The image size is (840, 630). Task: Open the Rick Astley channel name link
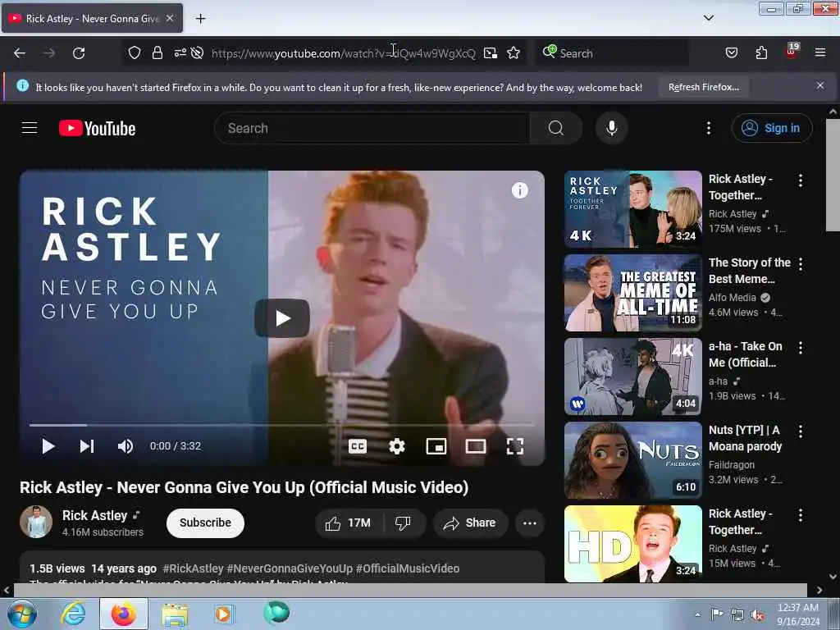point(95,515)
